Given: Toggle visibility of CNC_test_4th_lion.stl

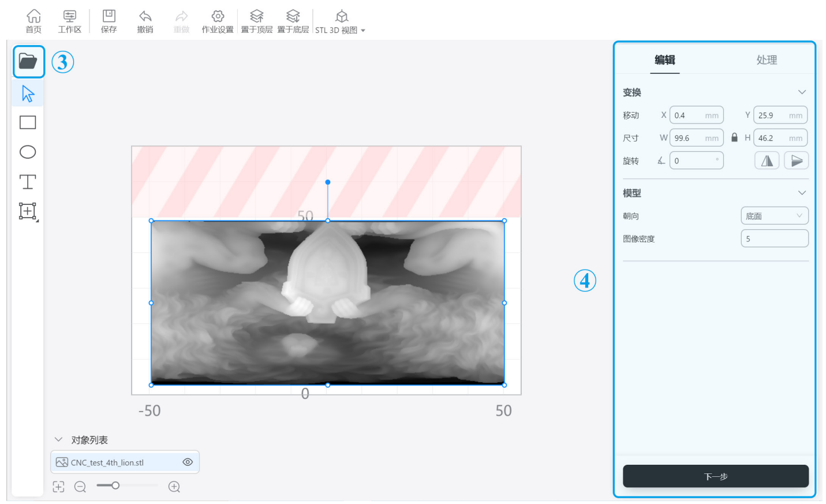Looking at the screenshot, I should pos(188,462).
